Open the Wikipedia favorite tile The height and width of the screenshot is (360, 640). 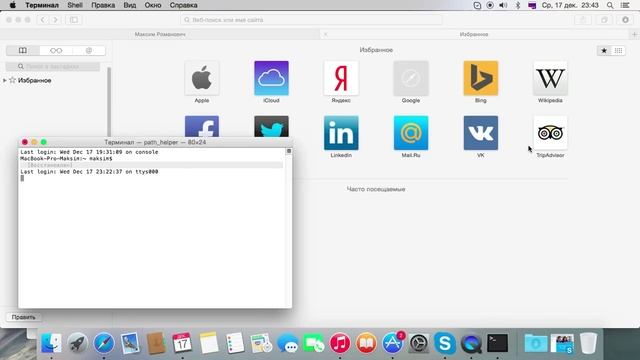pyautogui.click(x=550, y=78)
